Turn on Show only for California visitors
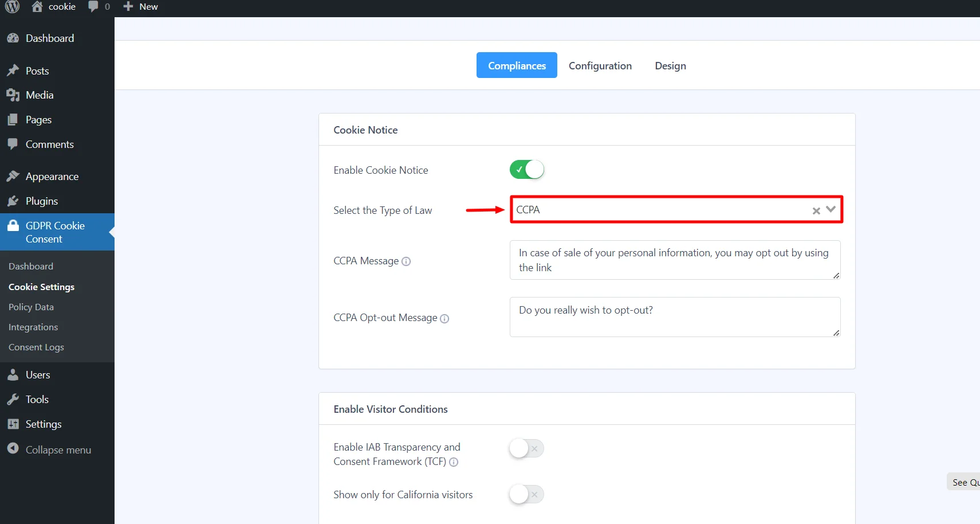 (526, 494)
